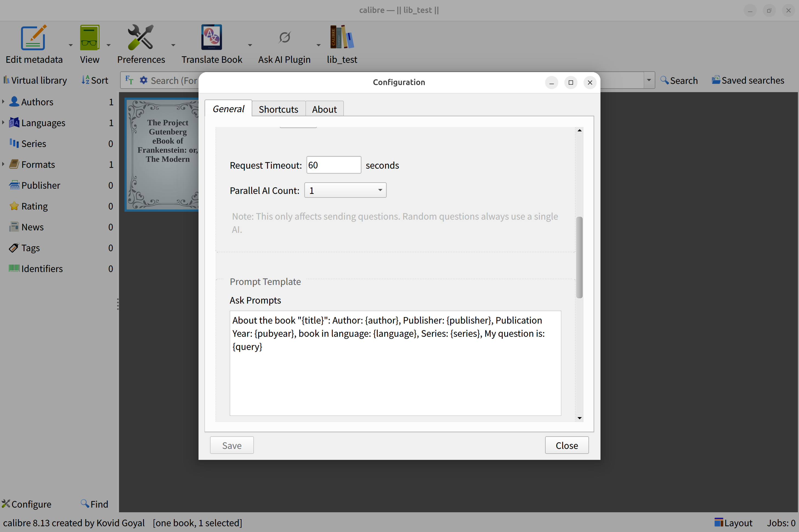Open the lib_test library icon
The height and width of the screenshot is (532, 799).
coord(342,37)
